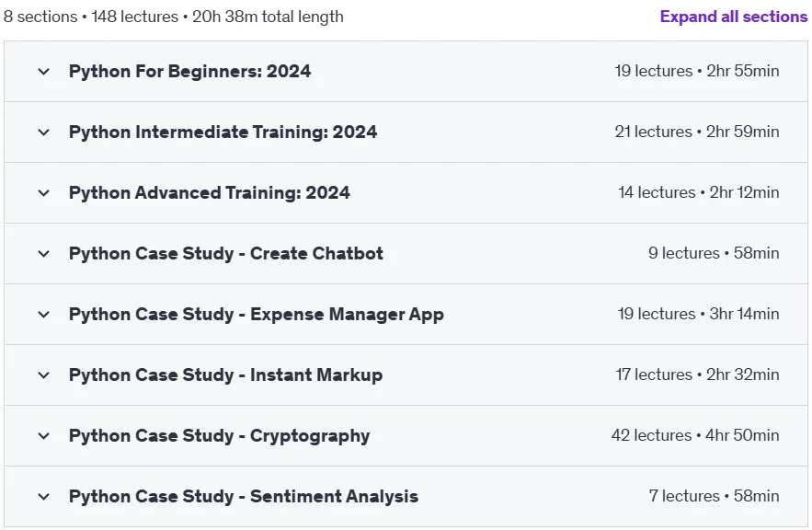The image size is (812, 530).
Task: Click Expand all sections link
Action: pyautogui.click(x=733, y=17)
